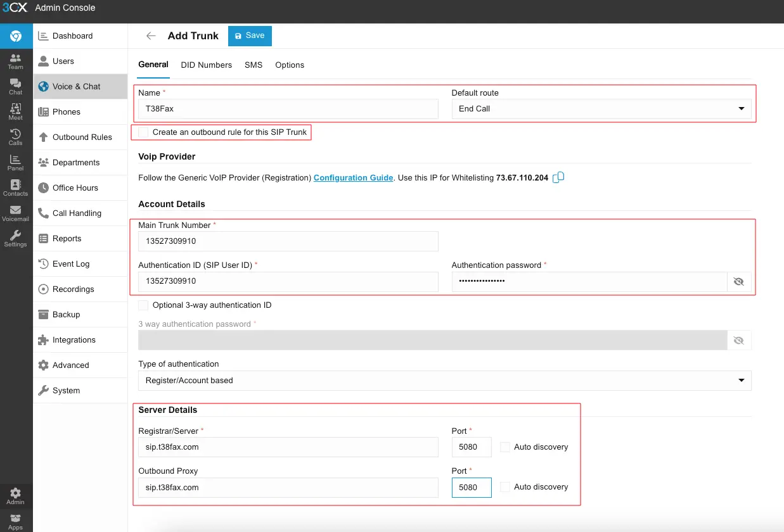Select Outbound Rules in the navigation menu

[x=82, y=137]
